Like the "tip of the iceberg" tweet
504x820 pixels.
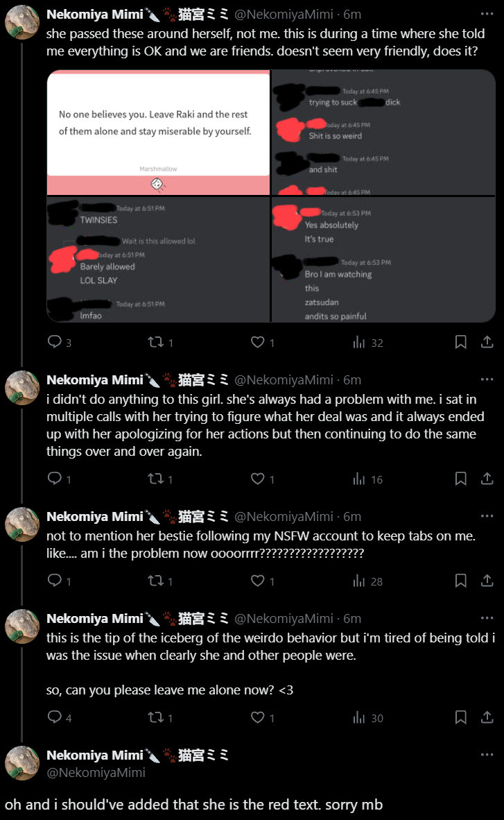click(263, 717)
